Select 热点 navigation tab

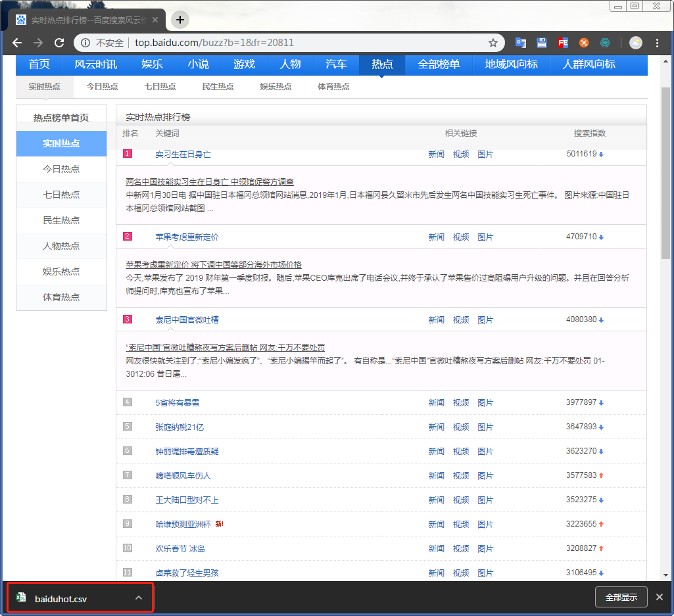pyautogui.click(x=382, y=64)
